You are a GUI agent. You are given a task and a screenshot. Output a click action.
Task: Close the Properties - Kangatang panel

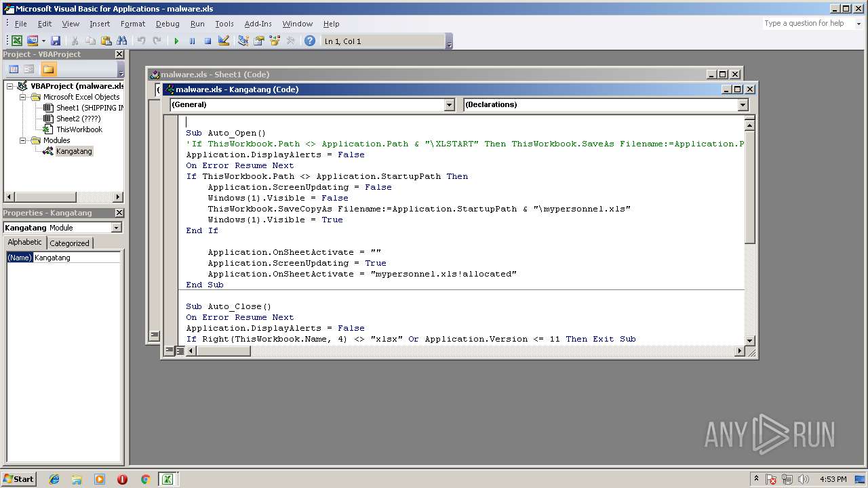pos(119,213)
